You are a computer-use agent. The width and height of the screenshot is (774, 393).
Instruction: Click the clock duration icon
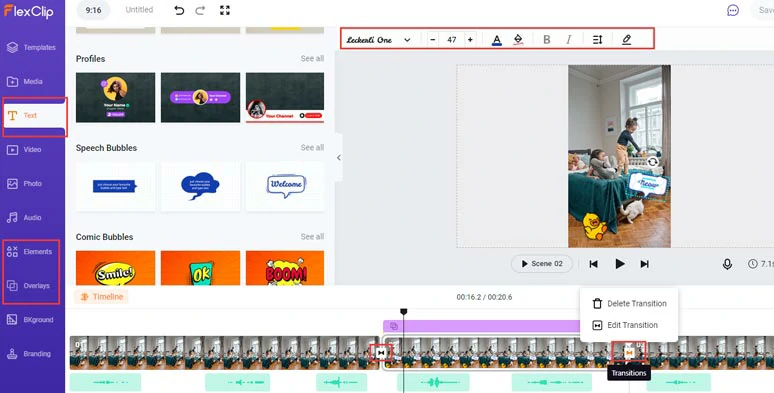coord(752,264)
